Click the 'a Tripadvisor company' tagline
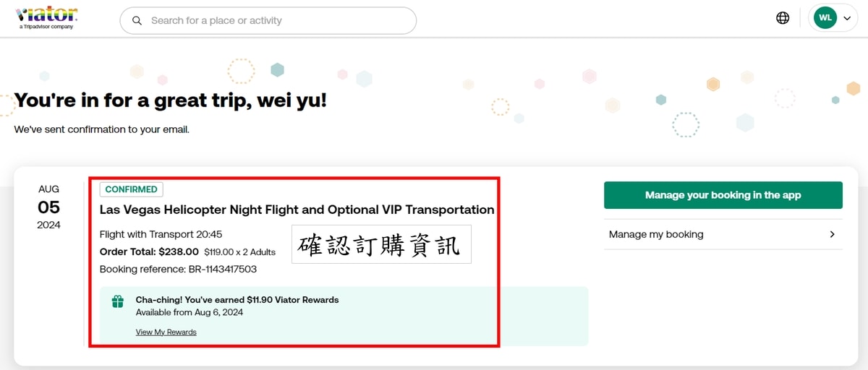This screenshot has width=868, height=370. 46,27
